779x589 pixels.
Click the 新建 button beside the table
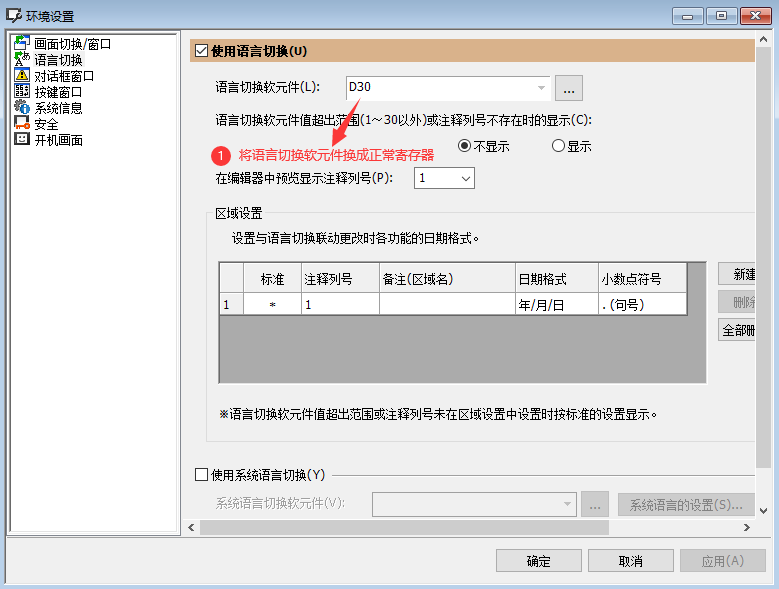tap(738, 275)
